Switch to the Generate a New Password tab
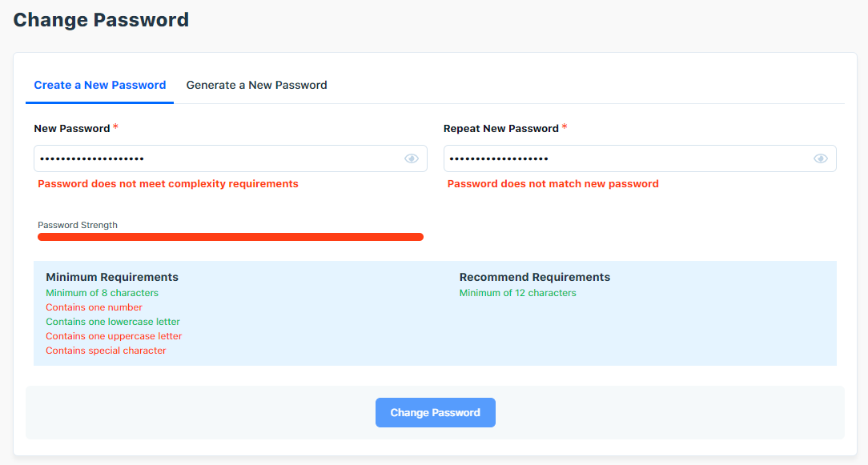The width and height of the screenshot is (868, 465). pos(256,85)
